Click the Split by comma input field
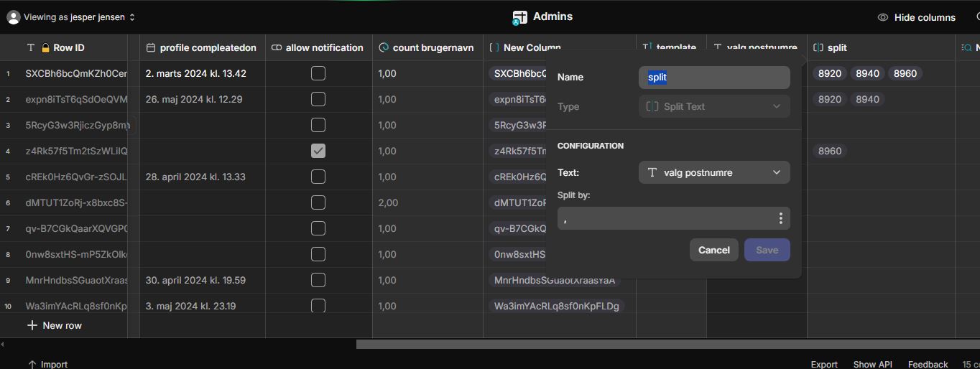The image size is (980, 369). pyautogui.click(x=674, y=218)
